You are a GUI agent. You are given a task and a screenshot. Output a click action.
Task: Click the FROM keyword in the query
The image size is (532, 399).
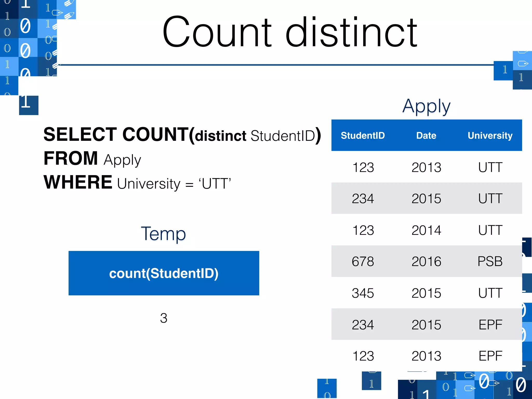pyautogui.click(x=71, y=158)
